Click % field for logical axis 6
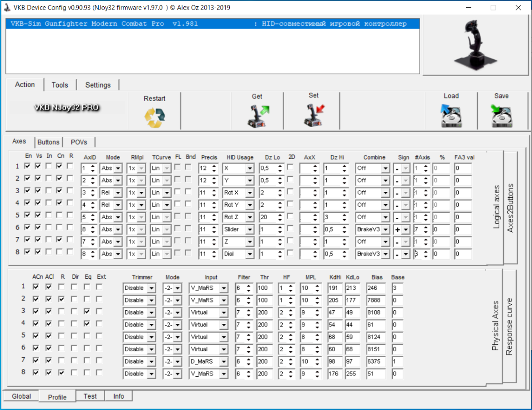Viewport: 532px width, 410px height. pos(441,229)
